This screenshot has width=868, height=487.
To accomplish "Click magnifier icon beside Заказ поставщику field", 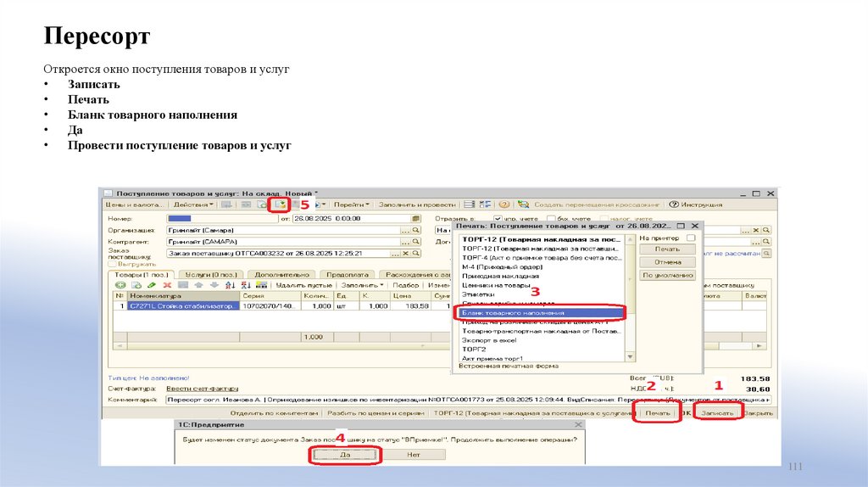I will point(416,253).
